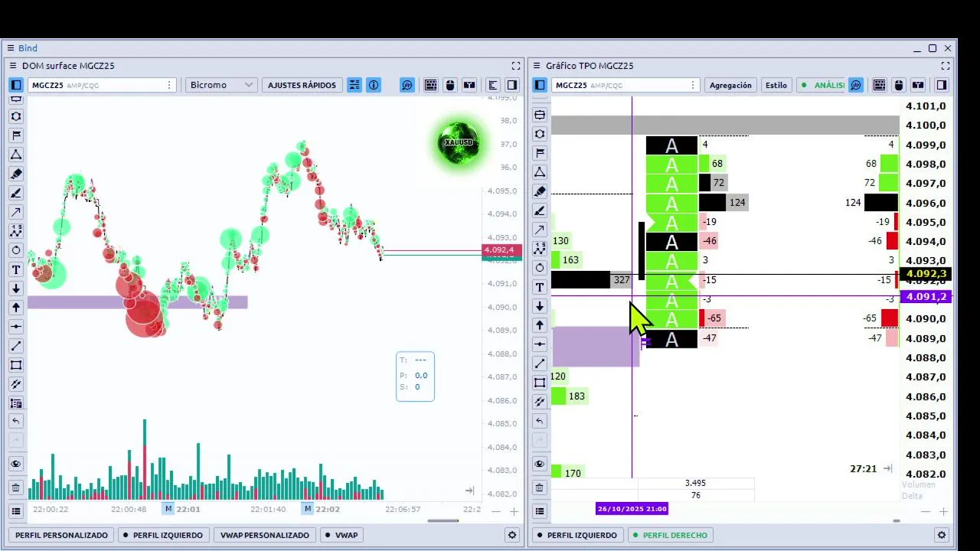Toggle drawings visibility eye in DOM surface

[x=15, y=464]
